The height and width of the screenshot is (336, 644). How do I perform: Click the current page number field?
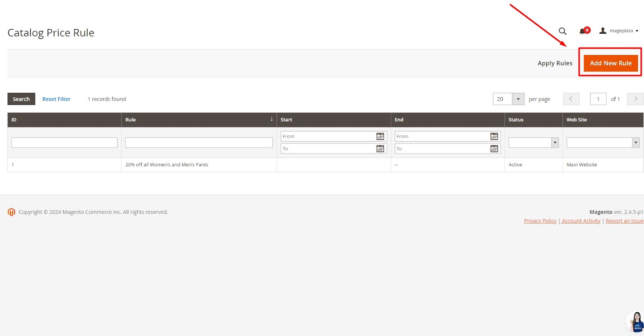tap(598, 99)
